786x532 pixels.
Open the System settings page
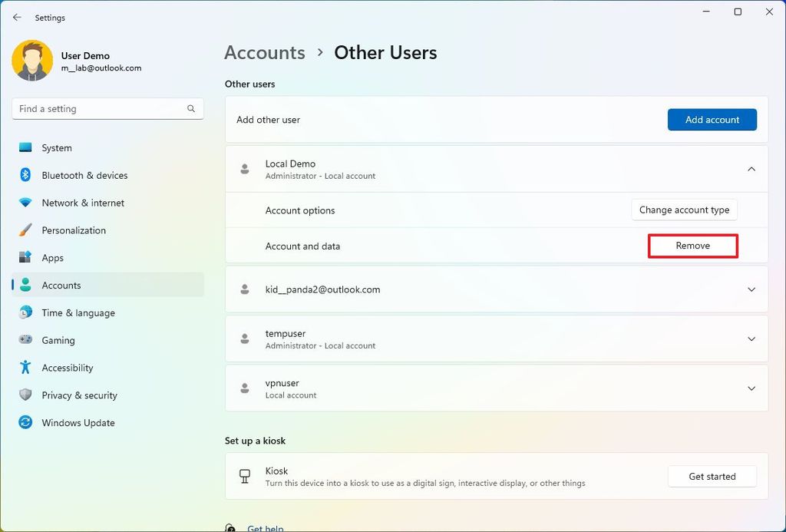pos(107,148)
